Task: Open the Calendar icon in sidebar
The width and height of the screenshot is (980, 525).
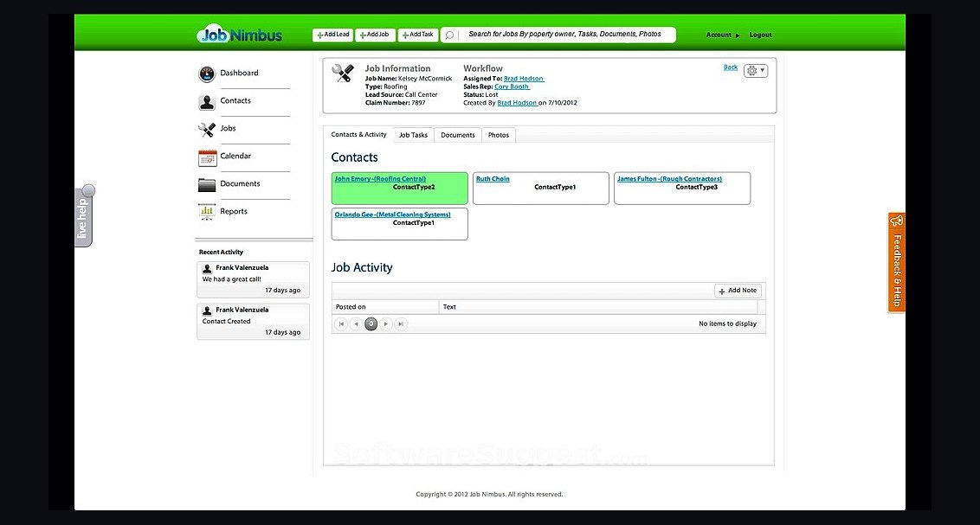Action: tap(208, 158)
